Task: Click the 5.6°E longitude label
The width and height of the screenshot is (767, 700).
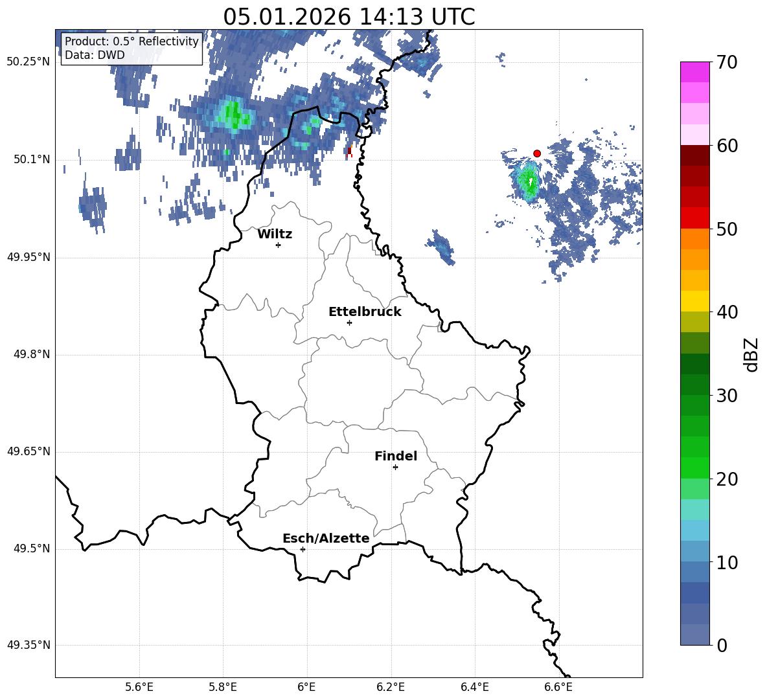Action: [x=139, y=687]
